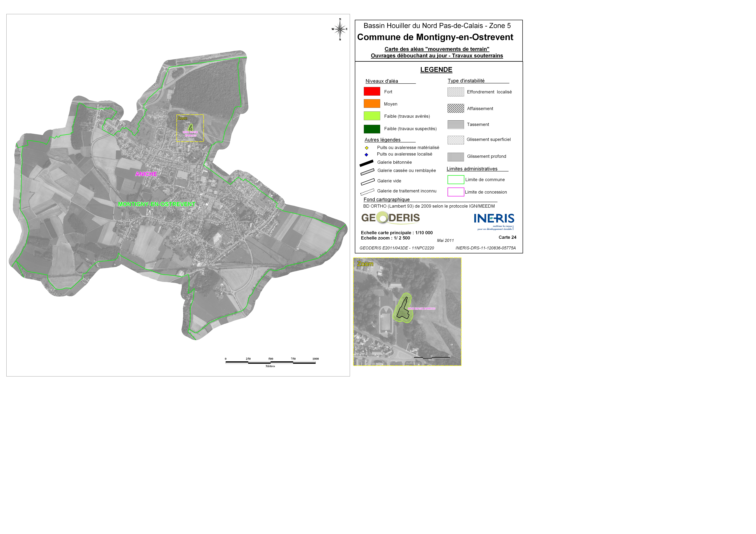Click 'Carte des aléas "mouvements de terrain"' subtitle
This screenshot has height=534, width=756.
click(437, 49)
